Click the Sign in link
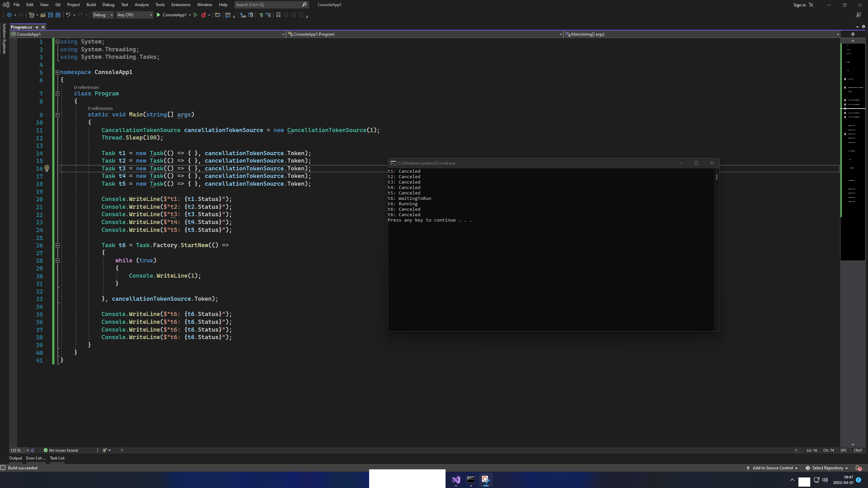This screenshot has height=488, width=868. click(799, 5)
